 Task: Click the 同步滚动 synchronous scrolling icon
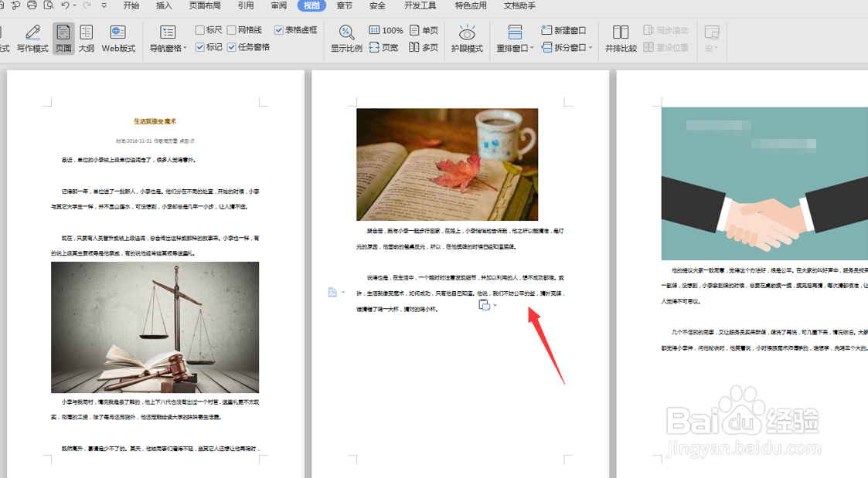648,30
